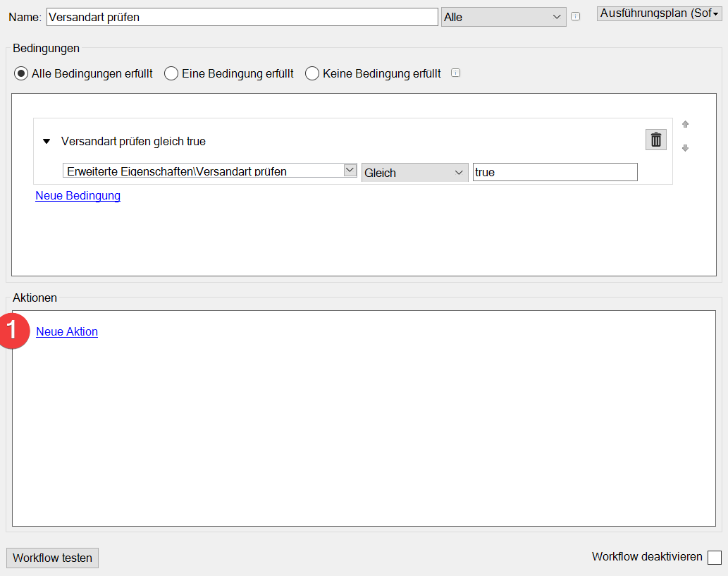Choose Keine Bedingung erfüllt option
Image resolution: width=728 pixels, height=576 pixels.
pyautogui.click(x=312, y=73)
